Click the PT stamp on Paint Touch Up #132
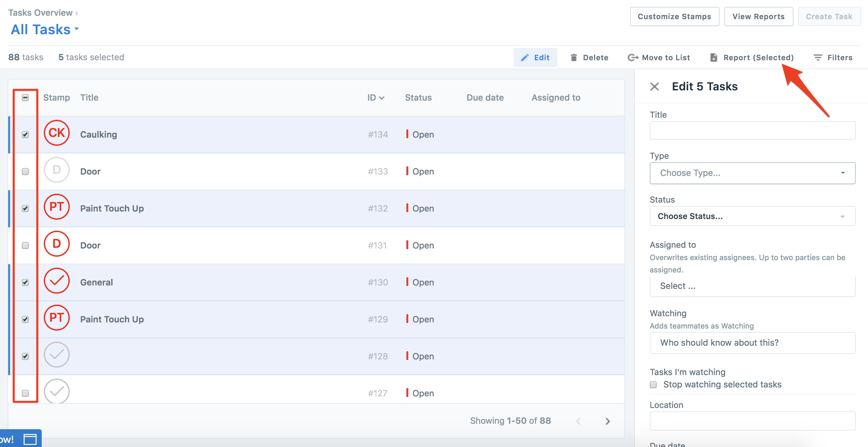The width and height of the screenshot is (868, 447). click(56, 207)
